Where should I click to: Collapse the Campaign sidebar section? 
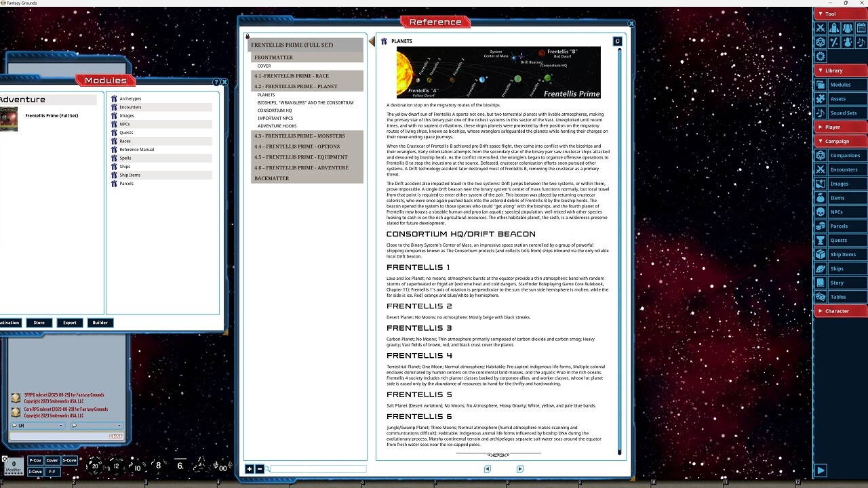tap(840, 142)
